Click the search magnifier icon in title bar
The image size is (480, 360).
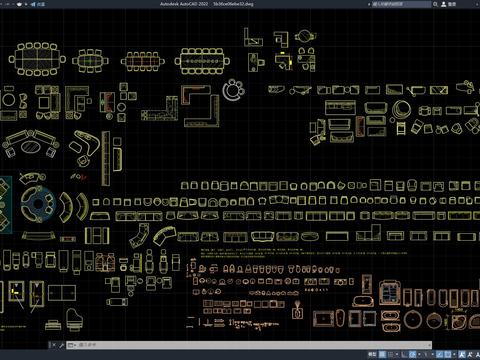click(435, 4)
